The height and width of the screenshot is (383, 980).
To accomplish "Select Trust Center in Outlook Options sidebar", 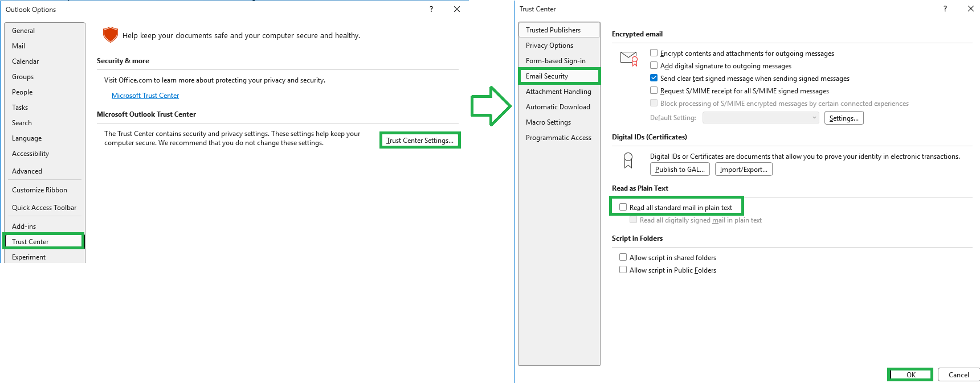I will pyautogui.click(x=44, y=242).
